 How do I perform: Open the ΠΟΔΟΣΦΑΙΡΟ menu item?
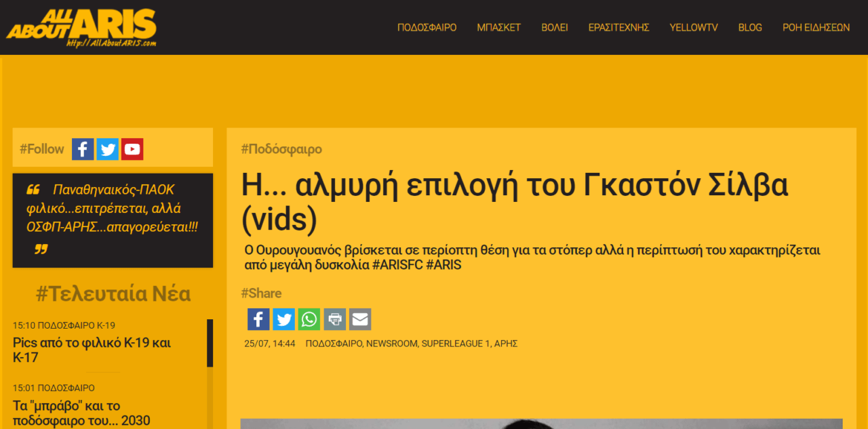click(x=427, y=28)
